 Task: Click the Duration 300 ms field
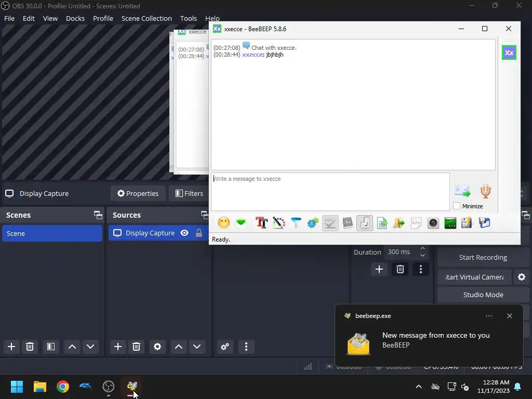(x=401, y=252)
